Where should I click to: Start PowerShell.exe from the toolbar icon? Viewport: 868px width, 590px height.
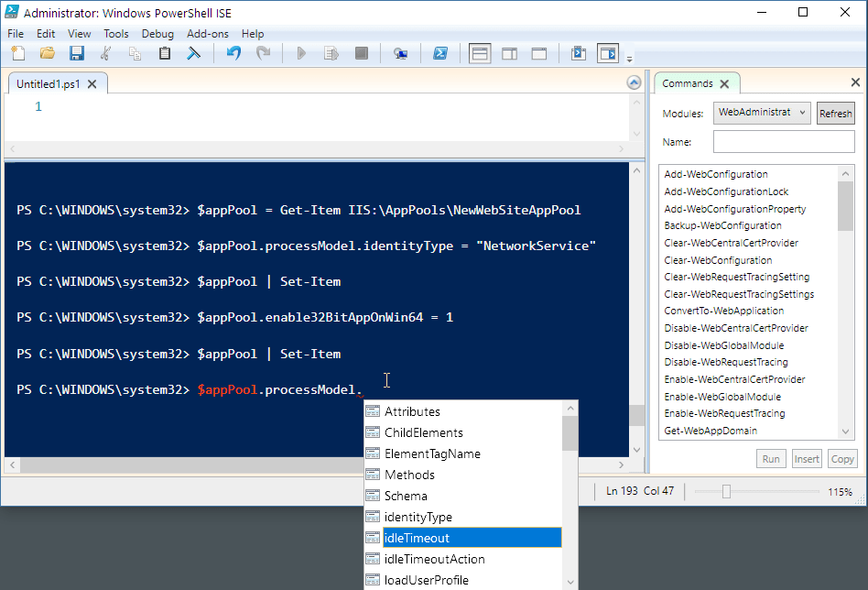tap(440, 53)
